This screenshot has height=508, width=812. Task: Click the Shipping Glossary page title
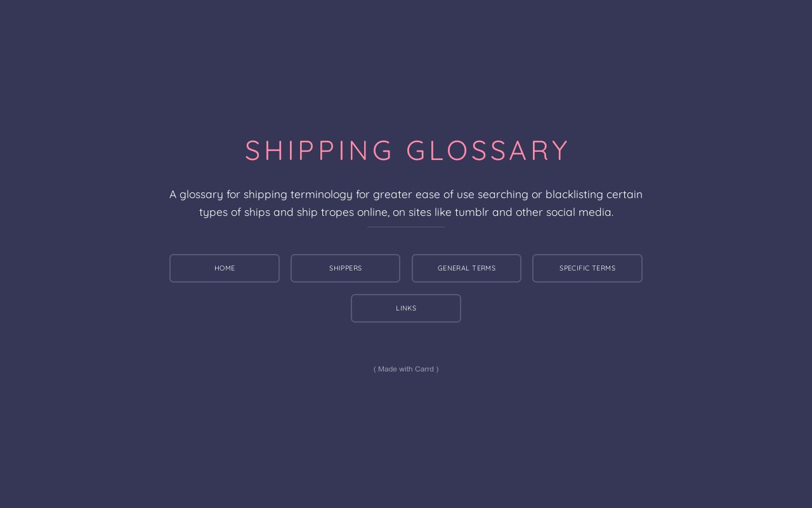406,150
